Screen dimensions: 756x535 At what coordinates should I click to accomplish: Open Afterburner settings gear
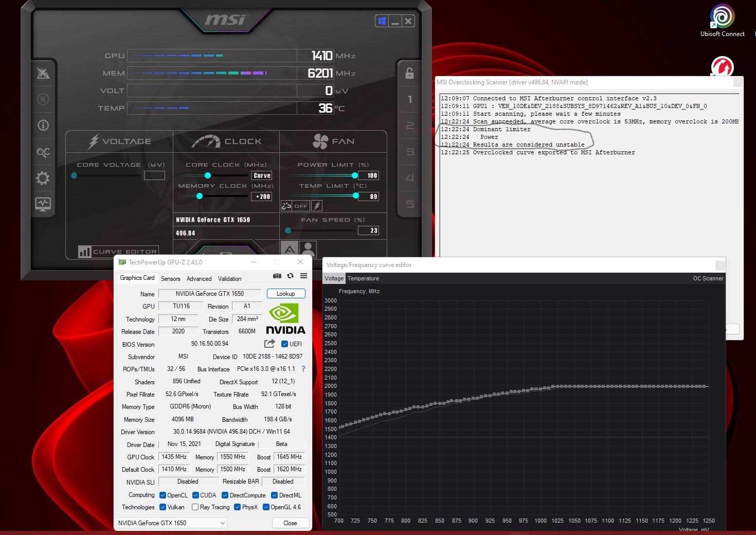click(x=43, y=178)
